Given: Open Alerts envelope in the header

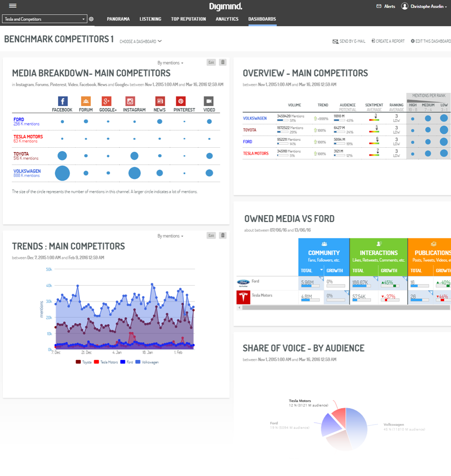Looking at the screenshot, I should (x=379, y=6).
